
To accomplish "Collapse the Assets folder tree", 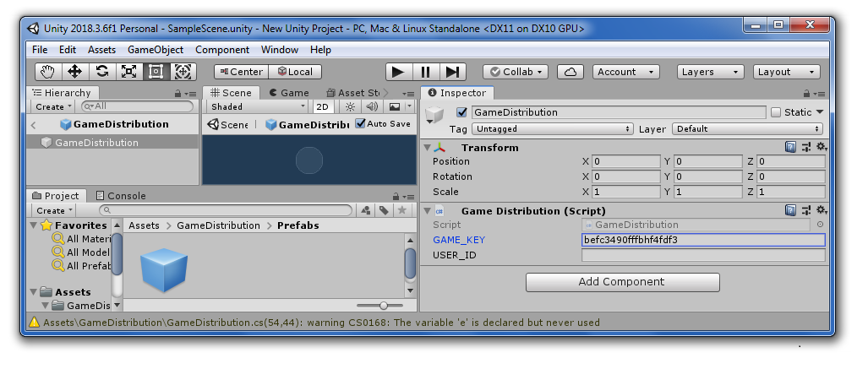I will pos(34,292).
